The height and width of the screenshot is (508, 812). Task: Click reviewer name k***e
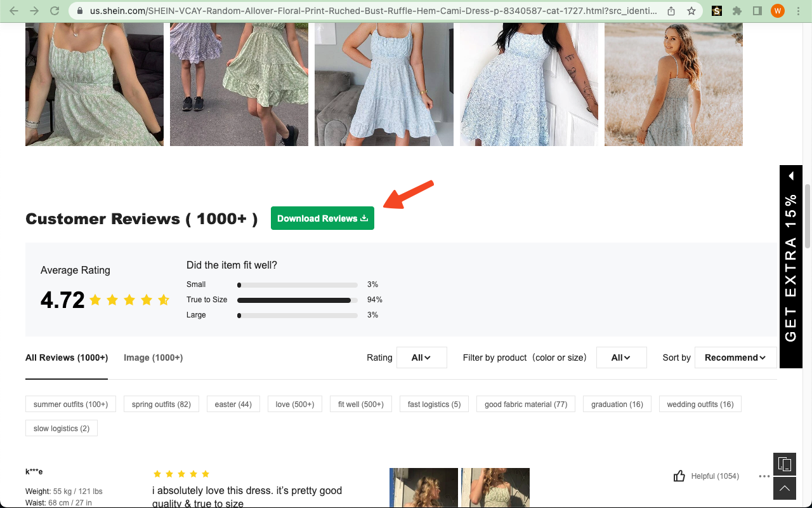[34, 472]
